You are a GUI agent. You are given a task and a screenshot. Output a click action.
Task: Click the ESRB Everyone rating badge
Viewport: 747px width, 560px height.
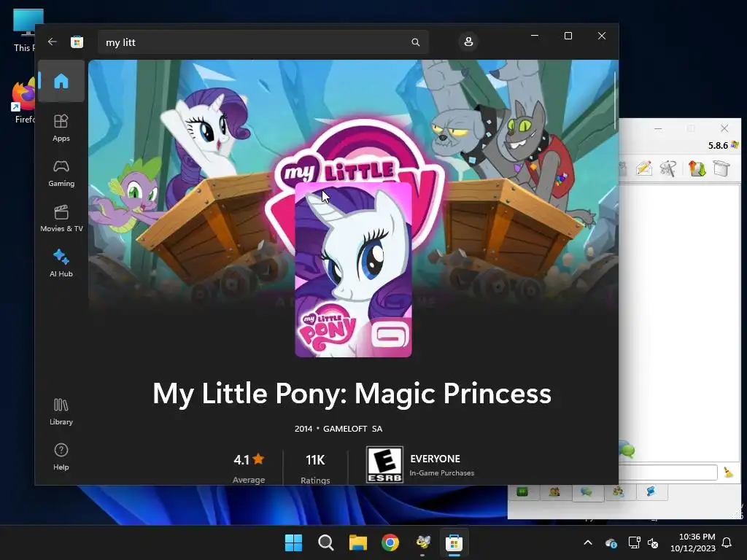click(x=384, y=464)
